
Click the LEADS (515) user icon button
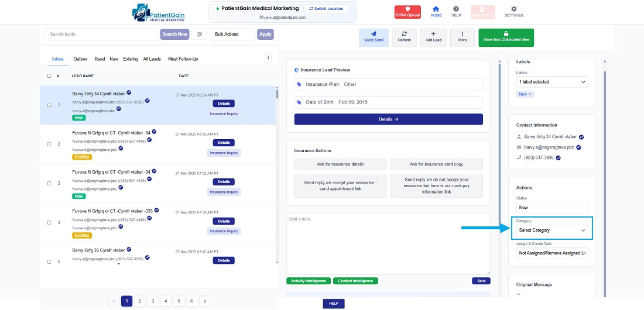[482, 12]
